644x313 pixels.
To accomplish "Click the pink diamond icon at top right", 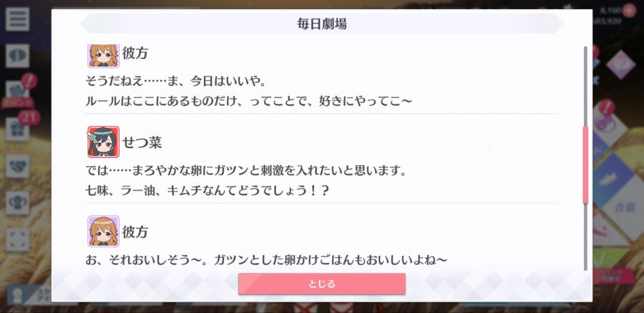I will click(620, 64).
